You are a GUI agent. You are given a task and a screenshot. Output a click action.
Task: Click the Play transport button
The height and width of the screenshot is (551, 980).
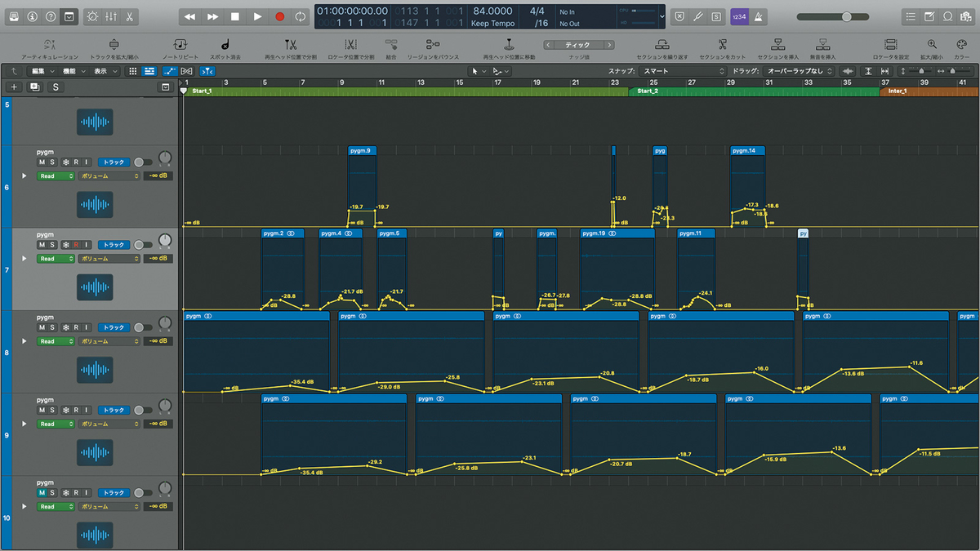[x=257, y=16]
